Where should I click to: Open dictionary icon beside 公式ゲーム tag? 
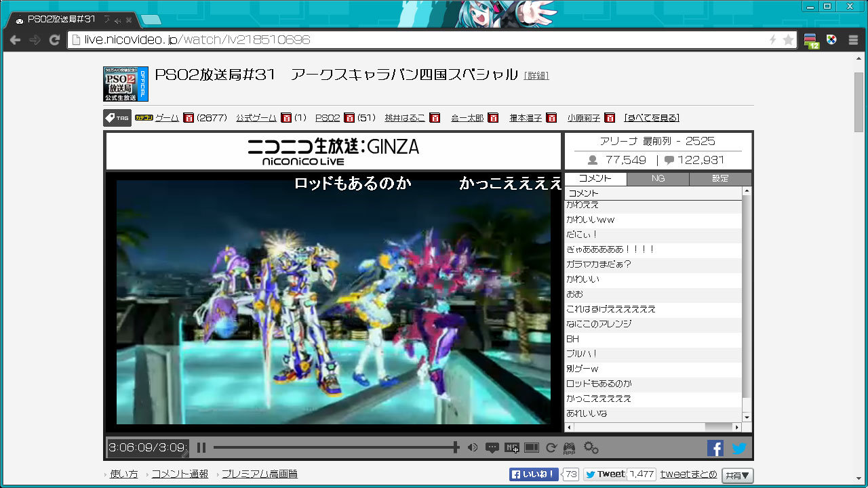click(x=286, y=118)
